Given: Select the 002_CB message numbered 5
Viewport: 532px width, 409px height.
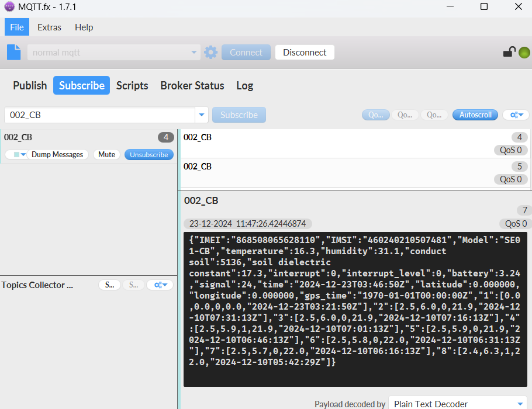Looking at the screenshot, I should point(355,172).
